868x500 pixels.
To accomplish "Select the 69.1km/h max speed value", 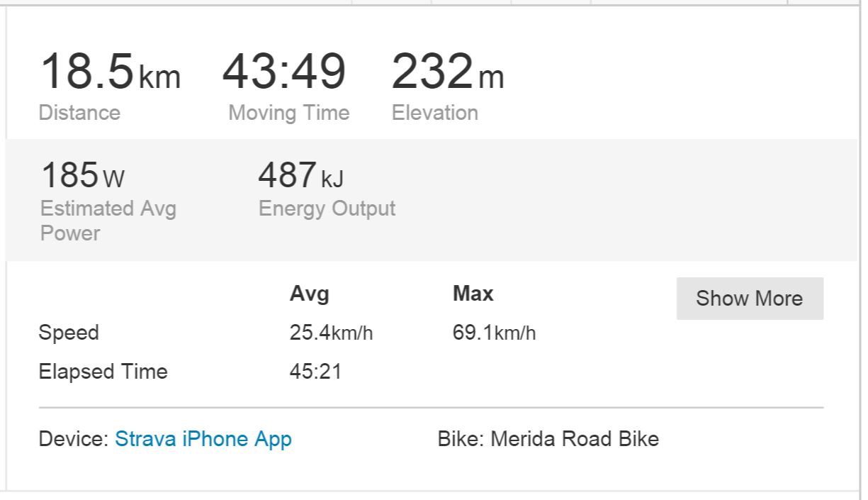I will pos(494,333).
